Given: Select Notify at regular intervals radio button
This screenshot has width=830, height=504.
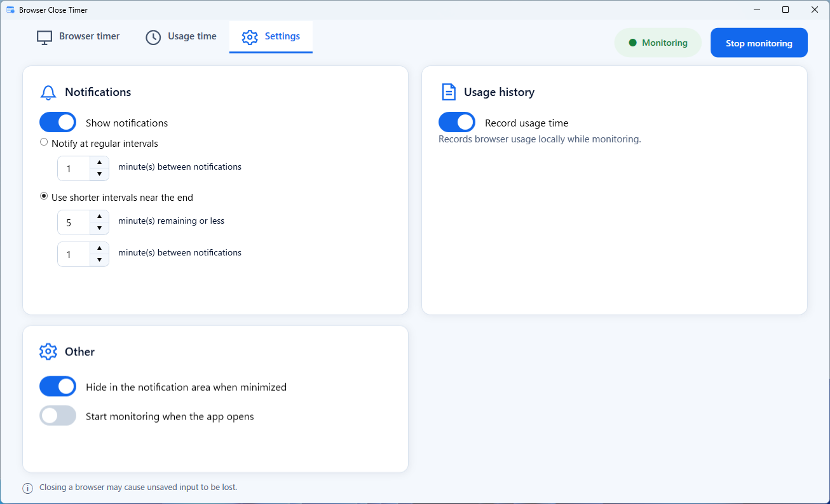Looking at the screenshot, I should point(44,142).
